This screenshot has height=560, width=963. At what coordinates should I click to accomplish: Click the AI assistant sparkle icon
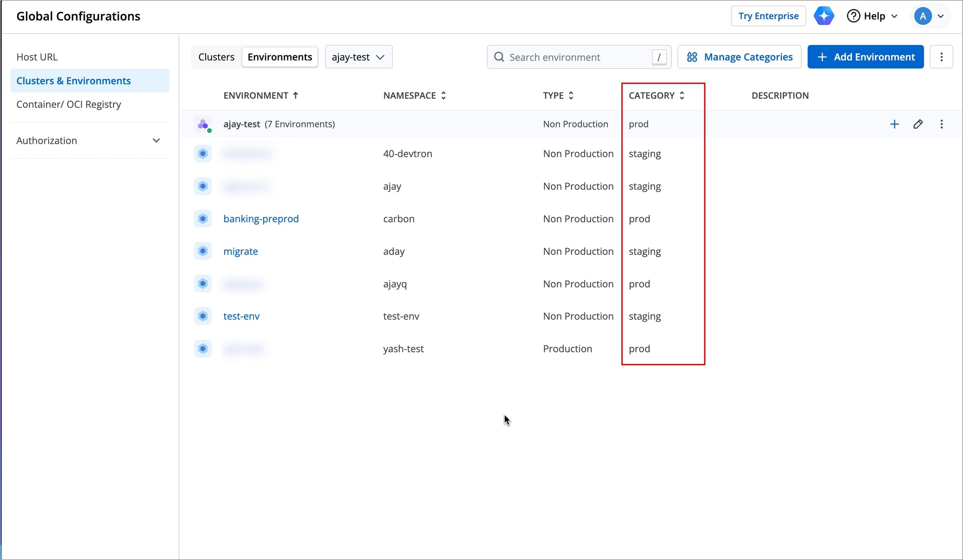point(823,16)
